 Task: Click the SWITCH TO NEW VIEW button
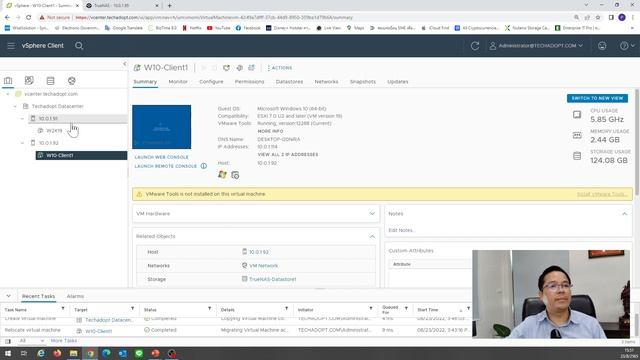click(597, 98)
